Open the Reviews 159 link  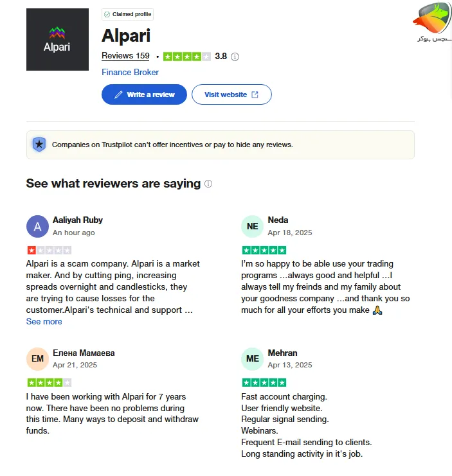(125, 56)
